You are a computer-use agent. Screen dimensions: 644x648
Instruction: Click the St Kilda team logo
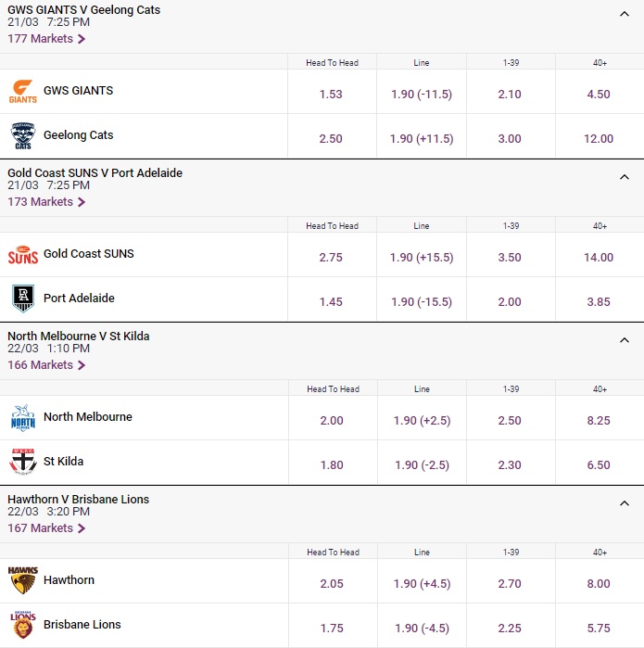click(x=23, y=462)
